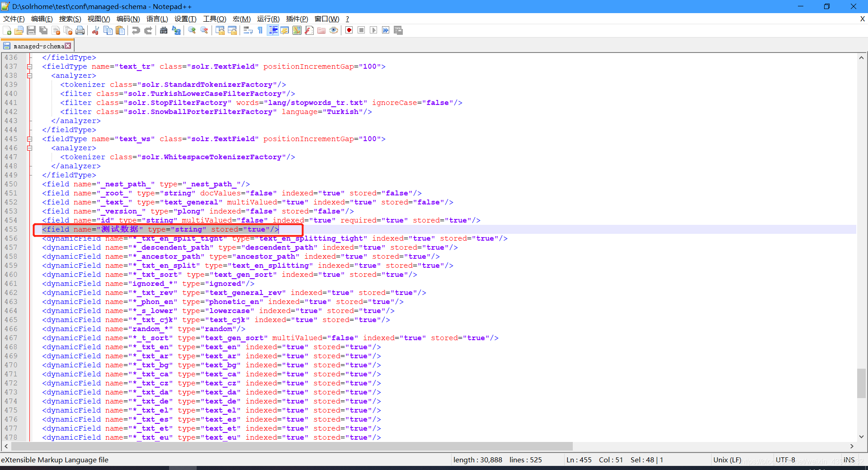Collapse analyzer fold marker on line 446

29,148
